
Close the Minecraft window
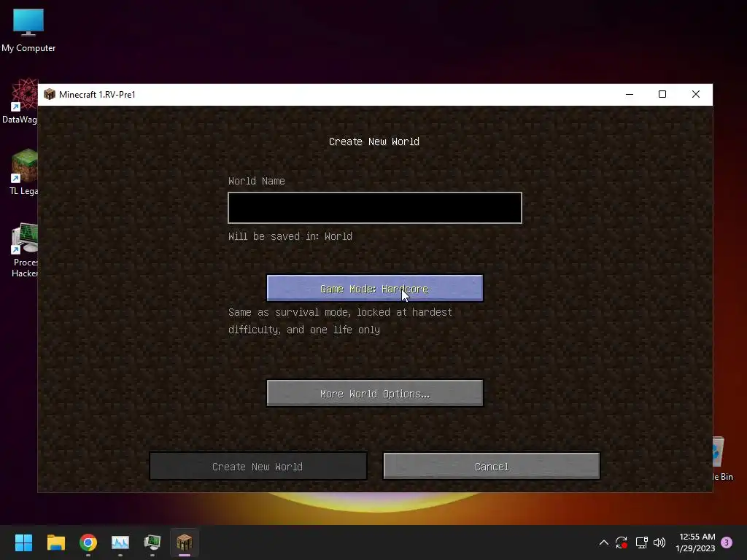[695, 94]
